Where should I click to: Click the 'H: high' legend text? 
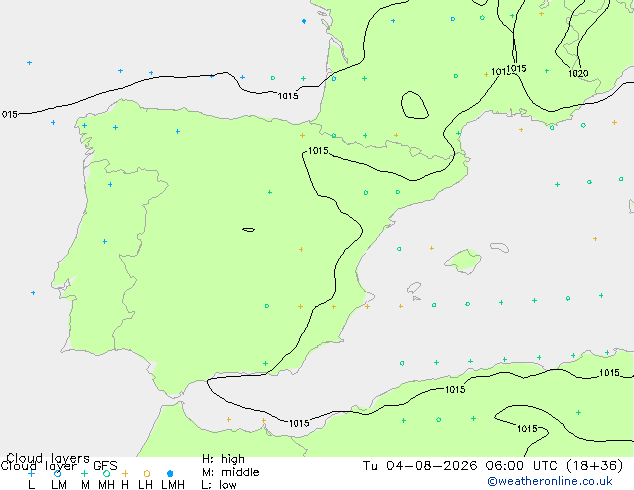coord(223,459)
